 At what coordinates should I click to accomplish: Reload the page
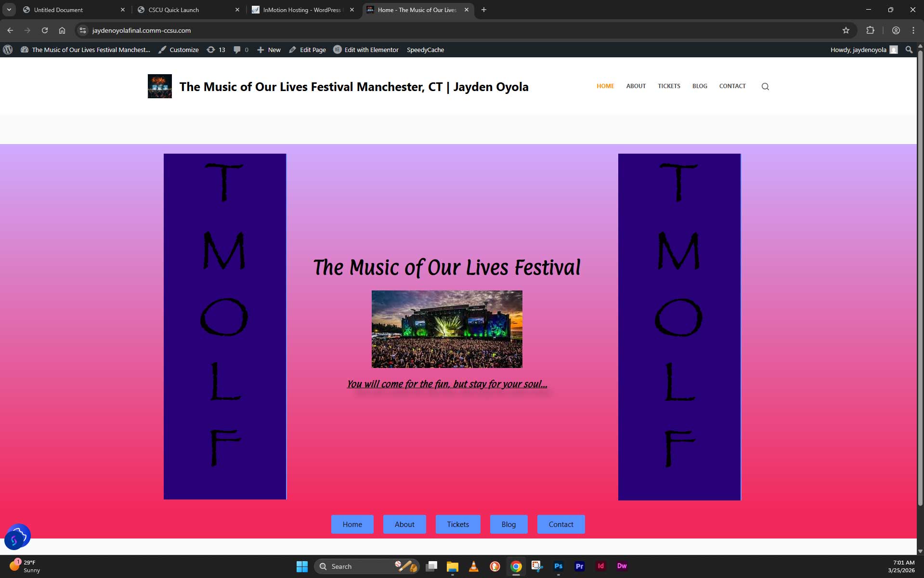(45, 30)
